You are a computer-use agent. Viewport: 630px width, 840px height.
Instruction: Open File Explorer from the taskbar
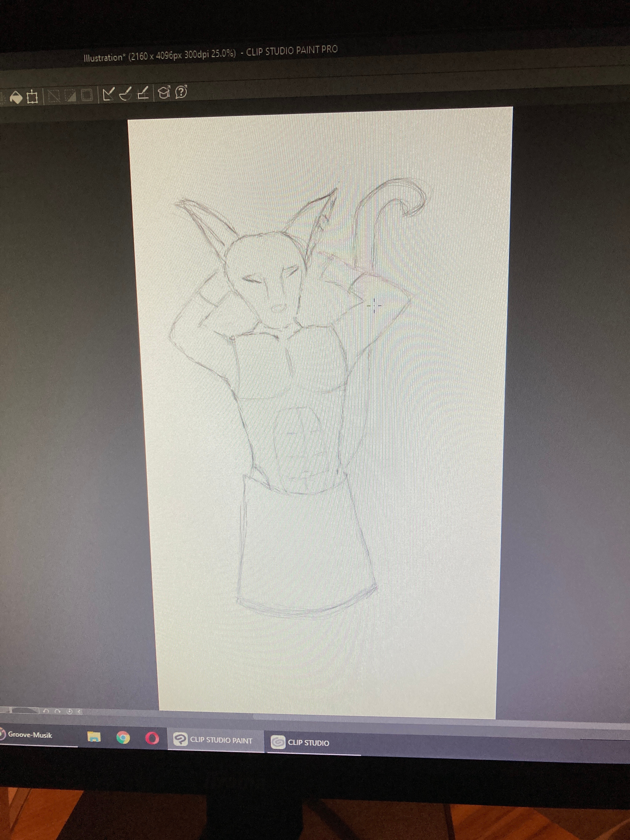coord(94,737)
